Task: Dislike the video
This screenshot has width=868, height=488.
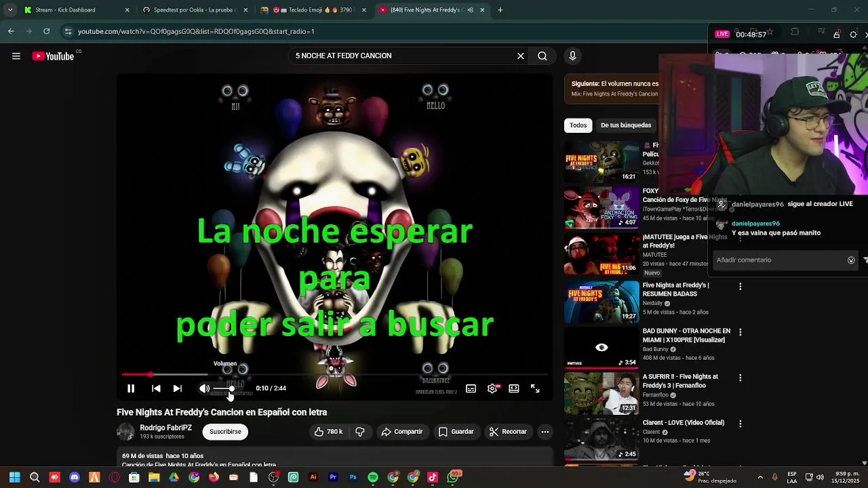Action: pyautogui.click(x=360, y=432)
